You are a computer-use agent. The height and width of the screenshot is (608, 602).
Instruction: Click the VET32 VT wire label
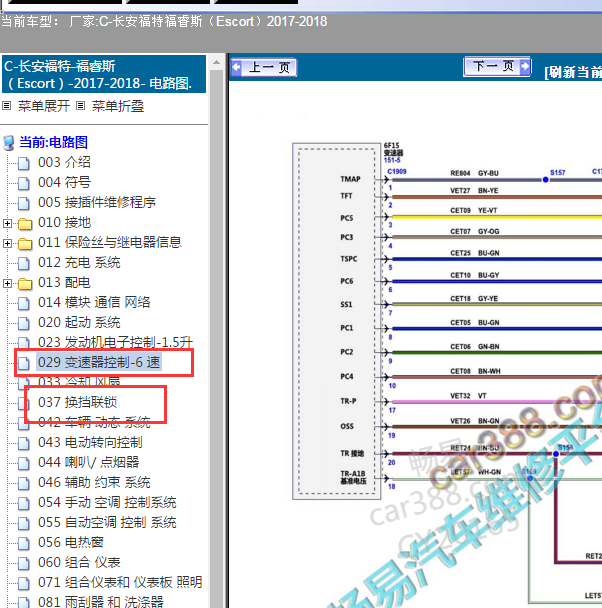[x=468, y=396]
